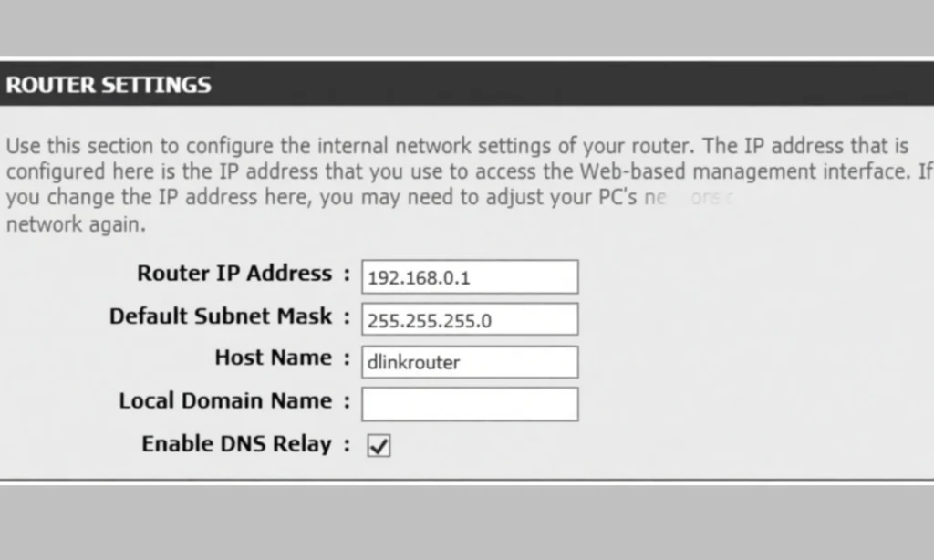Viewport: 934px width, 560px height.
Task: Disable the Enable DNS Relay checkbox
Action: coord(378,445)
